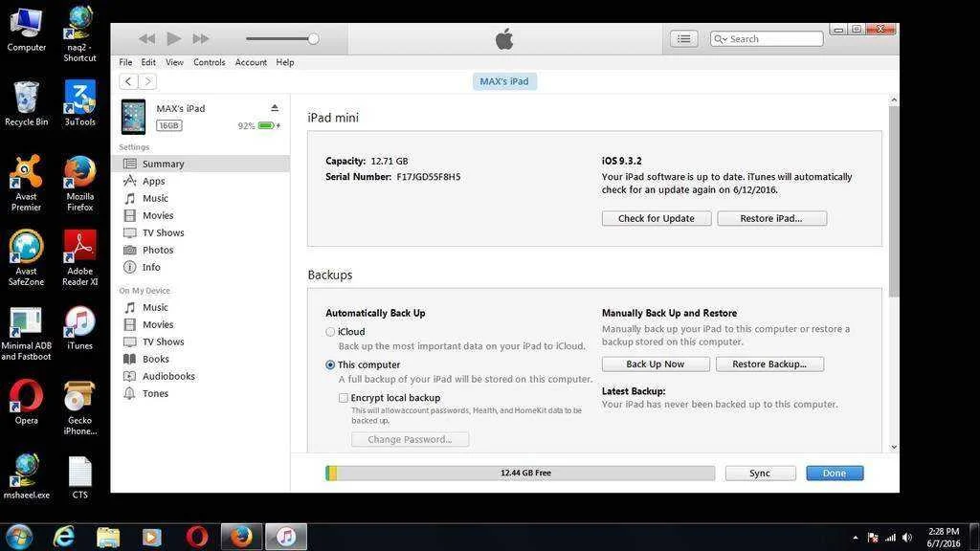Click the Sync button

click(760, 474)
